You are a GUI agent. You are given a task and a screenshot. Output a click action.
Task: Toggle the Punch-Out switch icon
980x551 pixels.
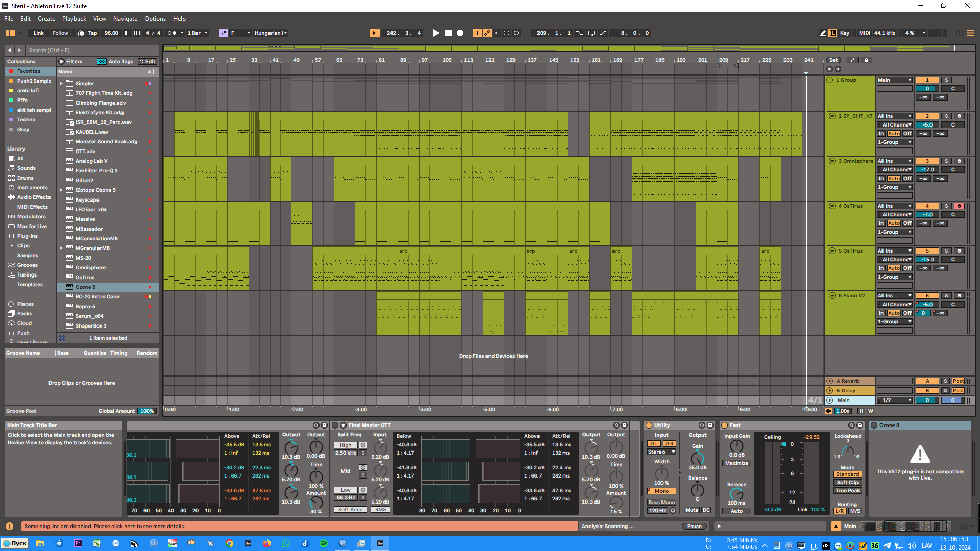pyautogui.click(x=603, y=33)
